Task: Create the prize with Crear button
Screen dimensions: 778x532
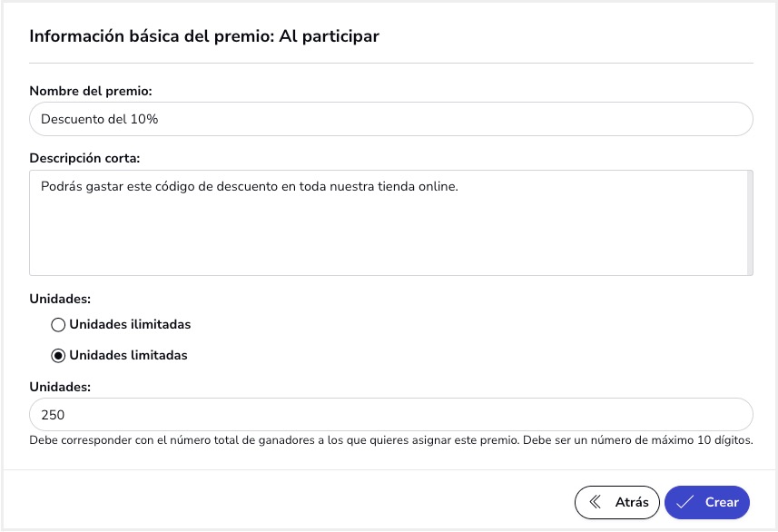Action: click(707, 502)
